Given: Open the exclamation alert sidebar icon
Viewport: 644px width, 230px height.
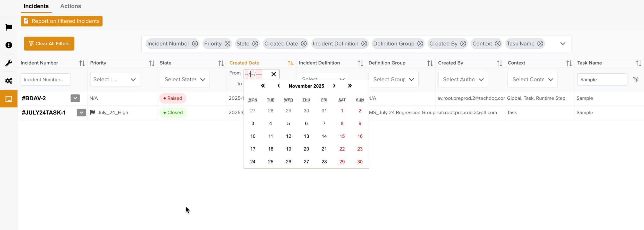Looking at the screenshot, I should click(x=9, y=45).
